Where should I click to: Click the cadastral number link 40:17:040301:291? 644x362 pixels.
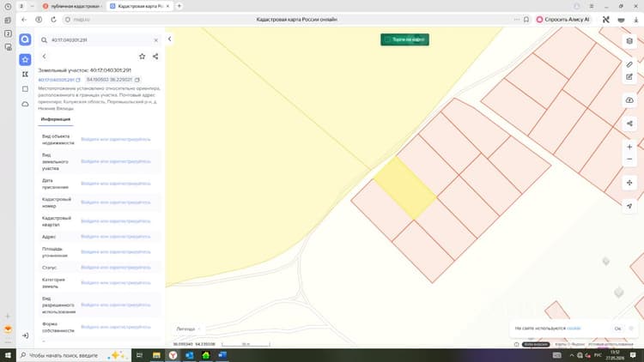(x=57, y=80)
